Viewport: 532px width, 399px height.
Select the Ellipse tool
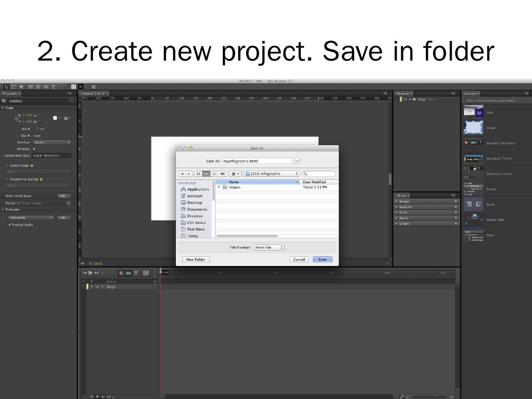46,87
